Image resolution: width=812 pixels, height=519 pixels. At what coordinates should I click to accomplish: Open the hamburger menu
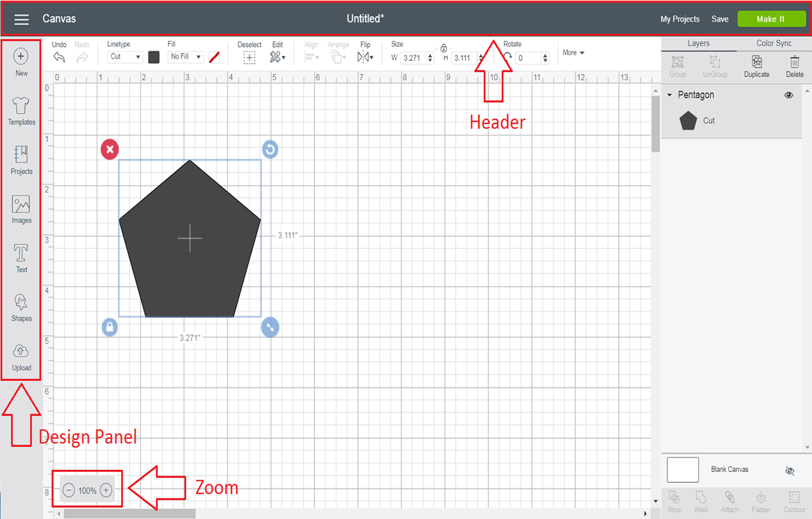(x=21, y=19)
